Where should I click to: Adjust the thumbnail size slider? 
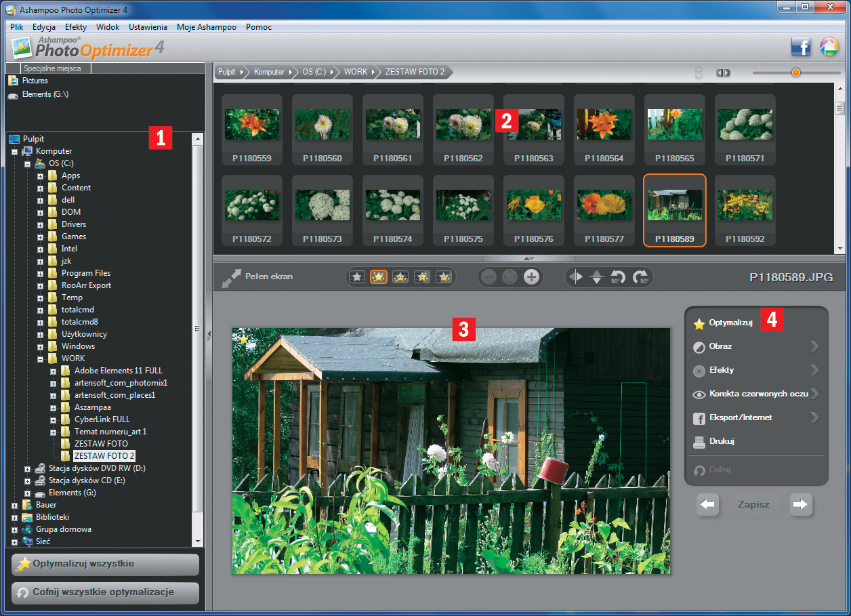coord(796,73)
